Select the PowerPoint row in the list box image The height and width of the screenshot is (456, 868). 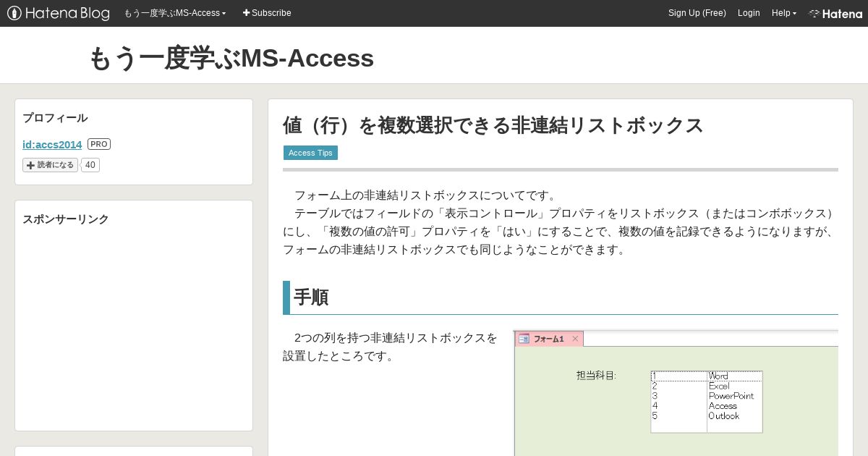(707, 396)
